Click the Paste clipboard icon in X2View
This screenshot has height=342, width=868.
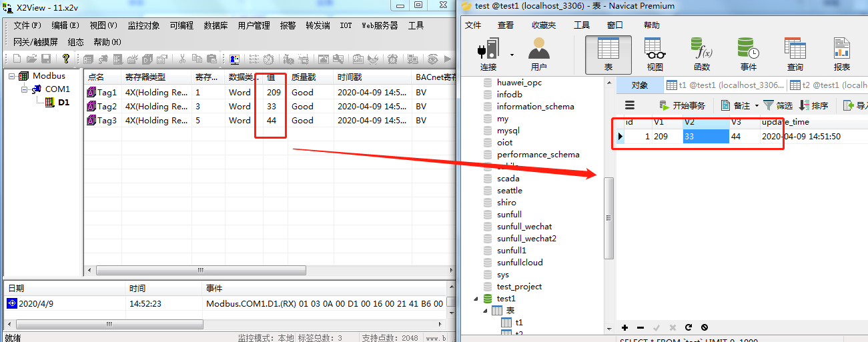click(212, 59)
